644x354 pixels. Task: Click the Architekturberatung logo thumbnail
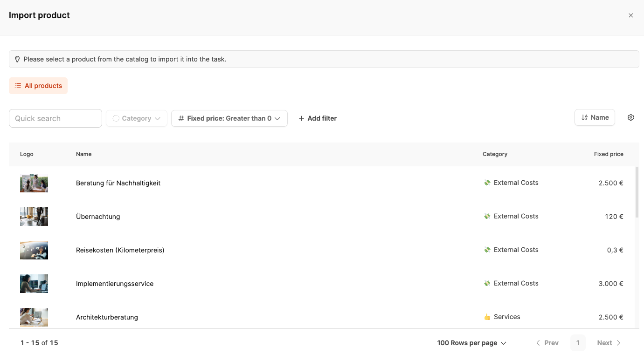coord(34,317)
